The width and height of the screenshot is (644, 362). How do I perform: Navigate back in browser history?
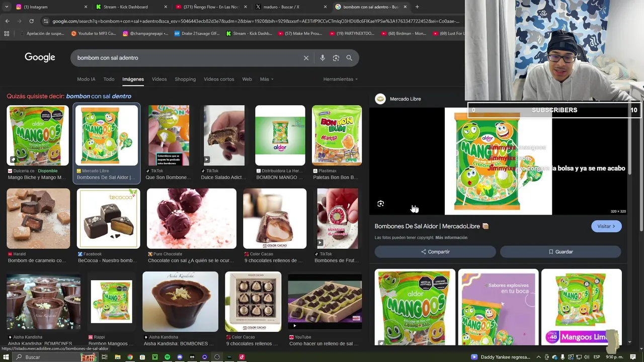[7, 21]
